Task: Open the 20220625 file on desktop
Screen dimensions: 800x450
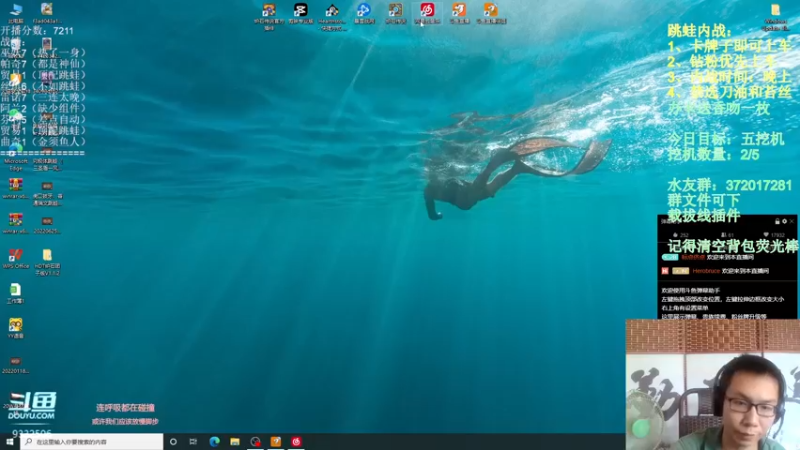Action: (x=47, y=225)
